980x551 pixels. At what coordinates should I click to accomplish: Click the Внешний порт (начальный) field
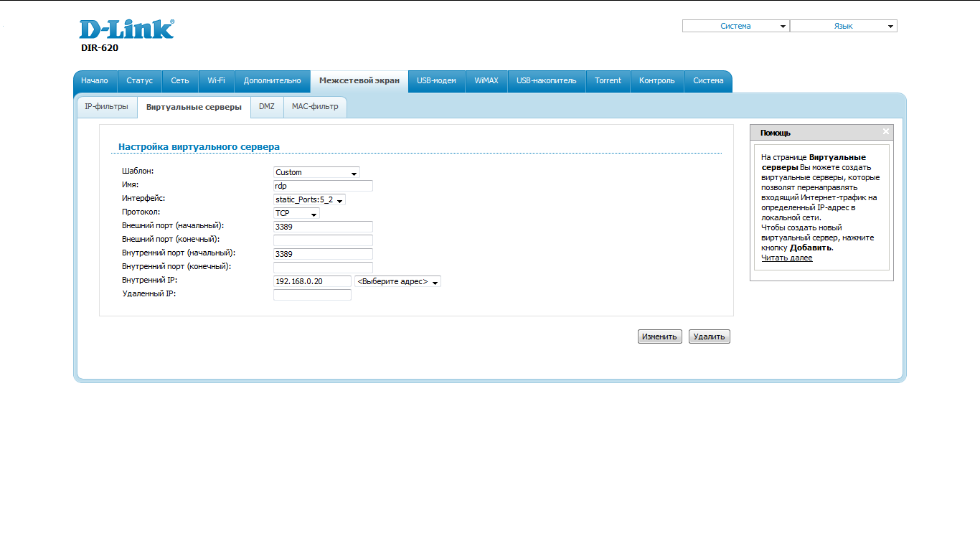[x=323, y=227]
